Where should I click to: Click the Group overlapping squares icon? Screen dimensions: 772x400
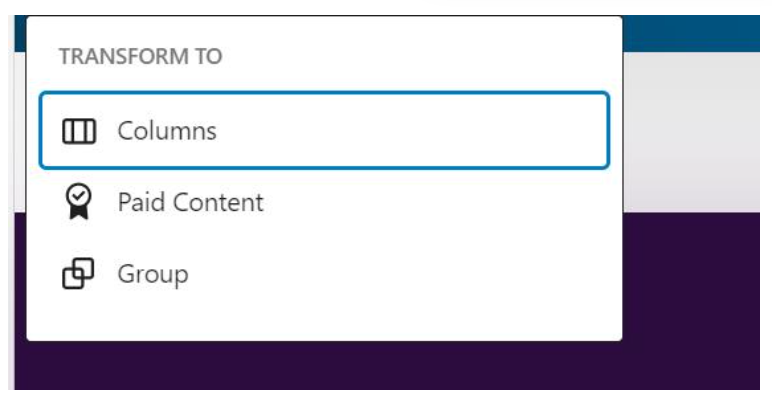(79, 274)
